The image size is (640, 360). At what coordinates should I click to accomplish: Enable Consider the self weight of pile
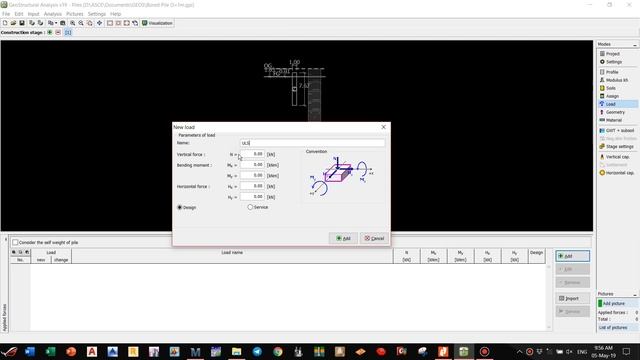click(x=15, y=242)
